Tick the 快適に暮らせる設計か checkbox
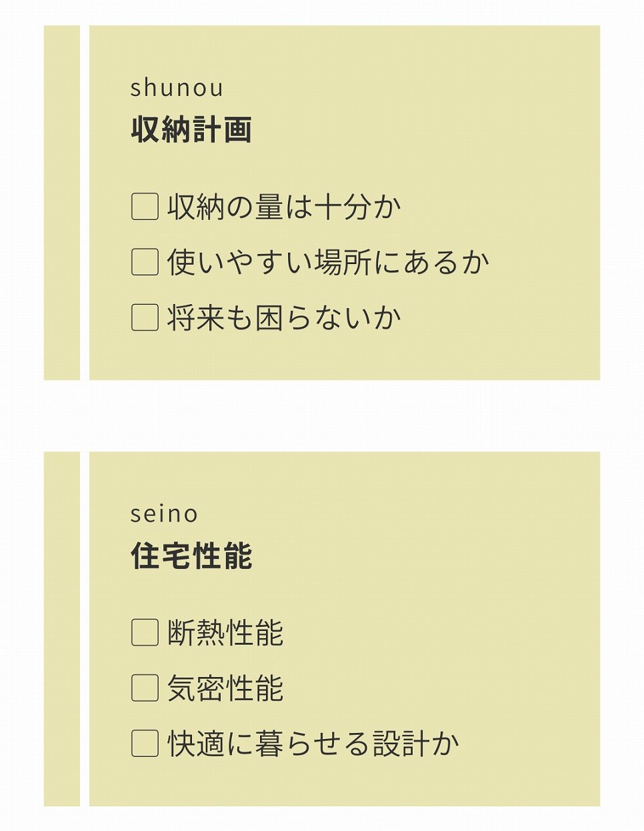 pyautogui.click(x=145, y=743)
